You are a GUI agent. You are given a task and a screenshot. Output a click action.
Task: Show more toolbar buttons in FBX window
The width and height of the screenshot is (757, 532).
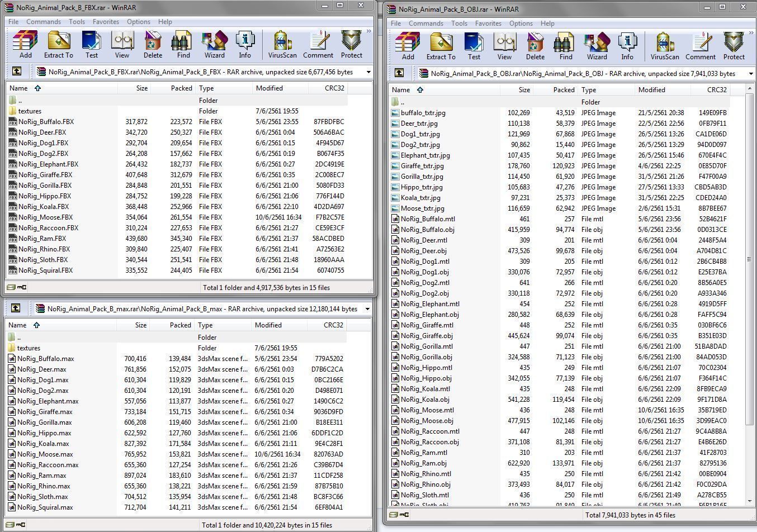point(369,32)
